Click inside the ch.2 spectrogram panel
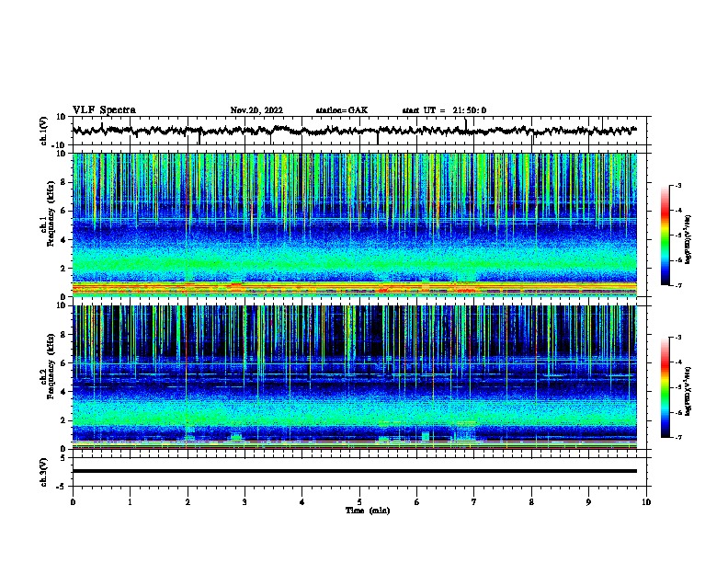This screenshot has width=728, height=563. pyautogui.click(x=355, y=377)
